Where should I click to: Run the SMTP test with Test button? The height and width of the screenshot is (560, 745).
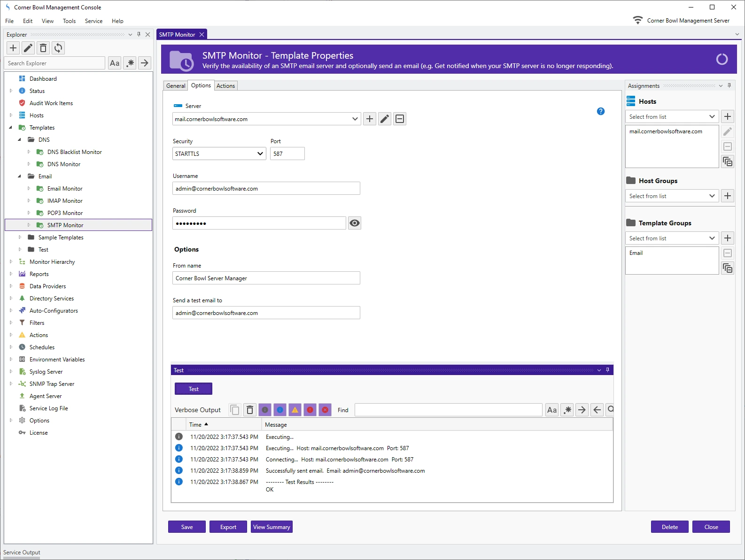pos(194,389)
